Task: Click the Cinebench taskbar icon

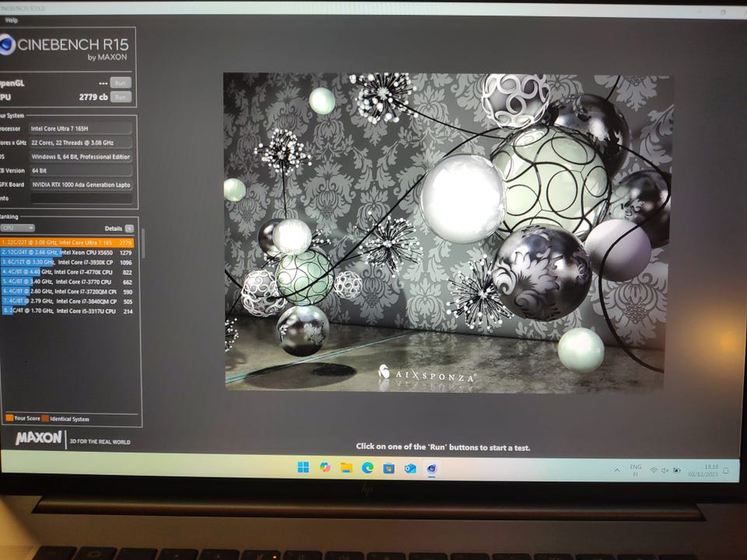Action: [x=431, y=468]
